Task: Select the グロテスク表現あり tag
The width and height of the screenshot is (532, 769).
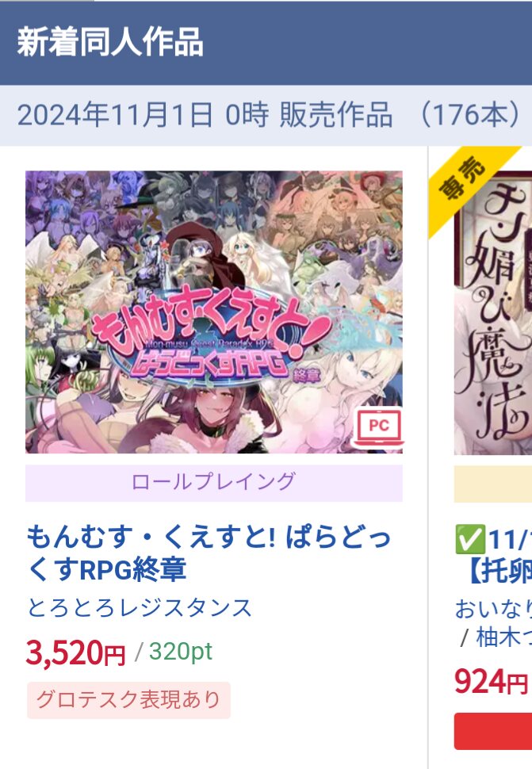Action: [128, 700]
